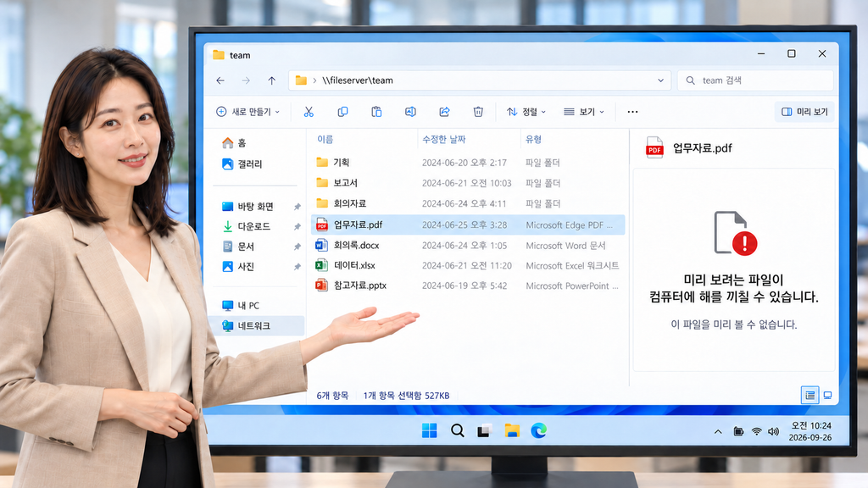
Task: Unpin 다운로드 using its pin icon
Action: click(x=298, y=227)
